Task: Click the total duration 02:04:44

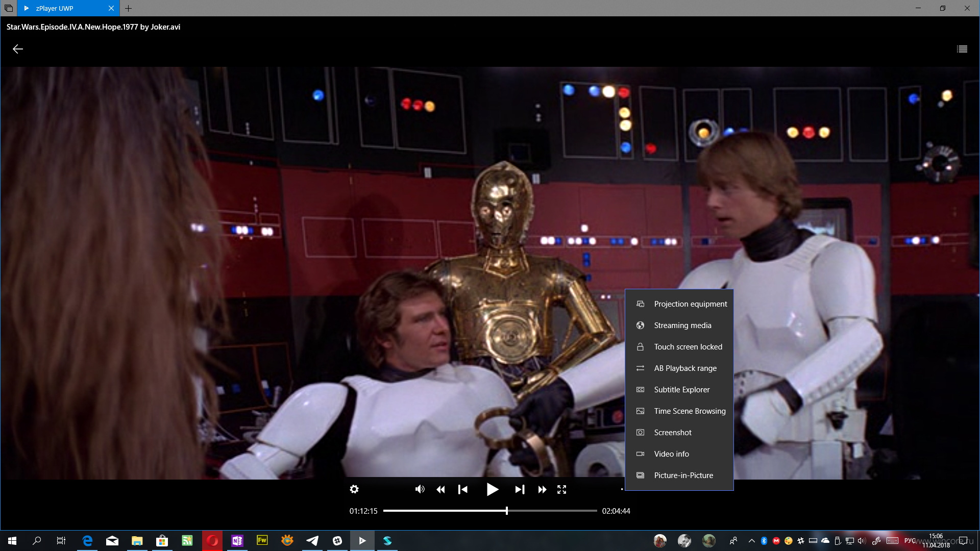Action: click(616, 511)
